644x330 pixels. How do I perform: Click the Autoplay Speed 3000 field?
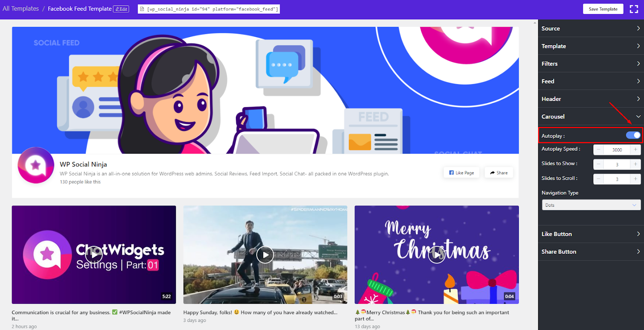click(x=617, y=149)
